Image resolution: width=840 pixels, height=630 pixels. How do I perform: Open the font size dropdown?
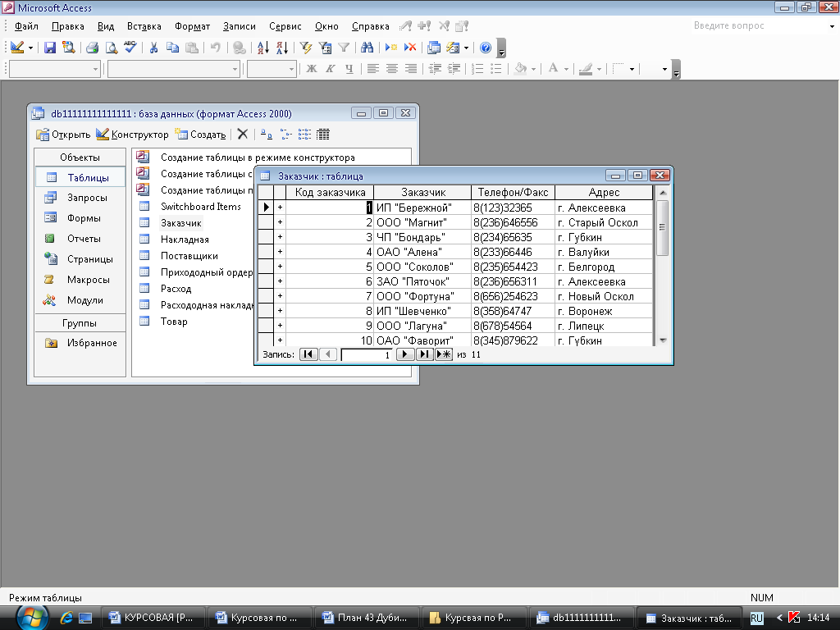[x=291, y=69]
